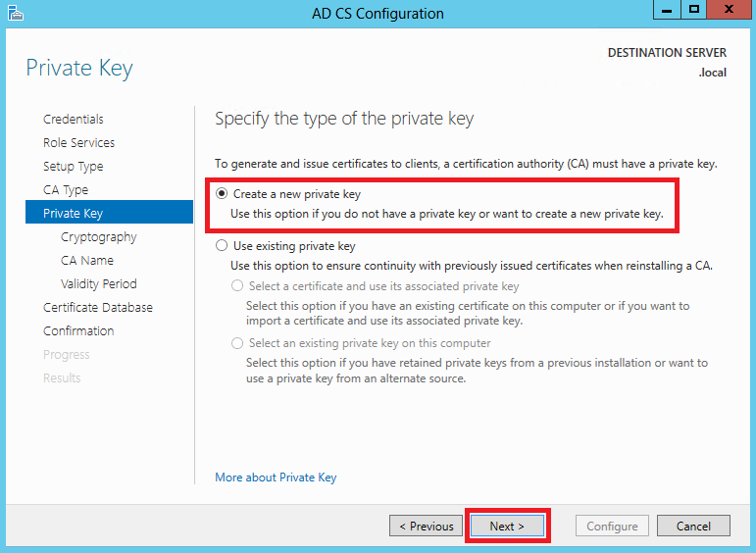Switch to the CA Type page

click(66, 190)
